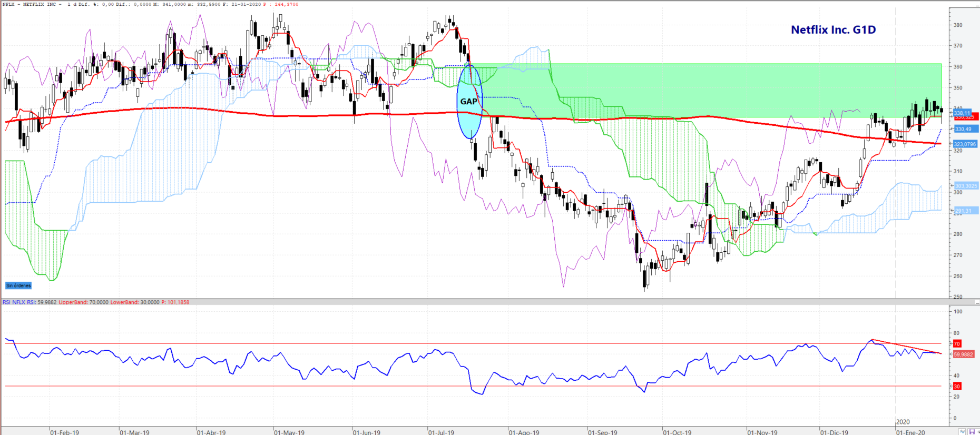The image size is (980, 435).
Task: Click the 270 price scale tick
Action: pyautogui.click(x=958, y=255)
